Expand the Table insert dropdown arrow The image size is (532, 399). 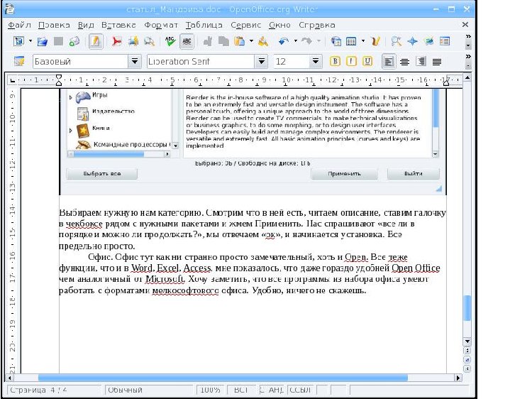coord(363,41)
